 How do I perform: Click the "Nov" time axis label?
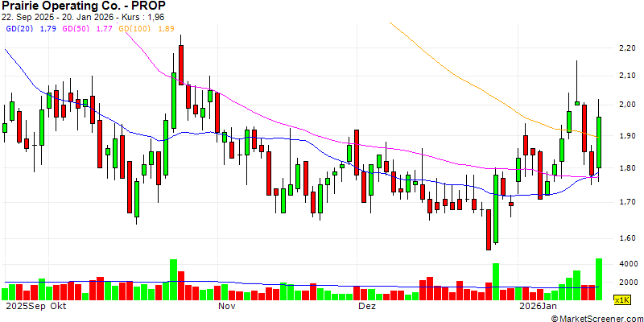coord(227,307)
